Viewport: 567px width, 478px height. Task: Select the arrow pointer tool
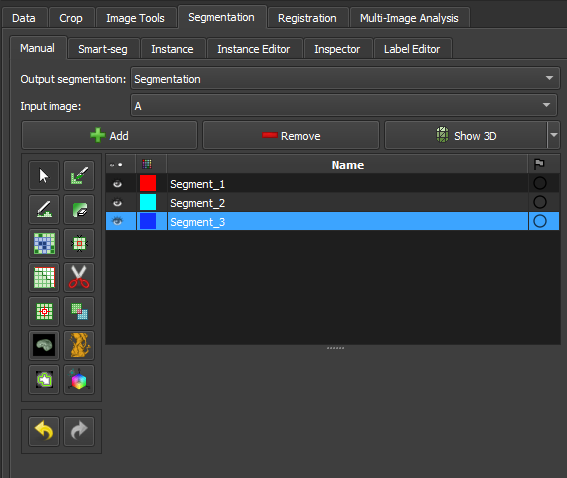44,176
